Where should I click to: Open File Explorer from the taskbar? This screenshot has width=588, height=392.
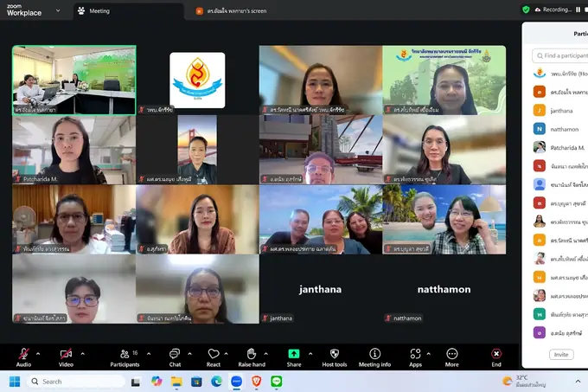(x=176, y=382)
